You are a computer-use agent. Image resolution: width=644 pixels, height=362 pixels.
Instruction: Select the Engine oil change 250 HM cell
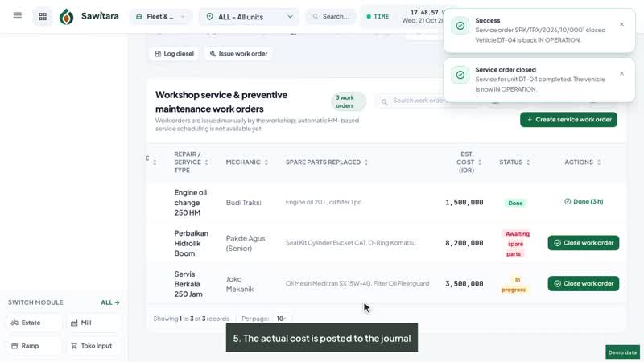(x=191, y=203)
